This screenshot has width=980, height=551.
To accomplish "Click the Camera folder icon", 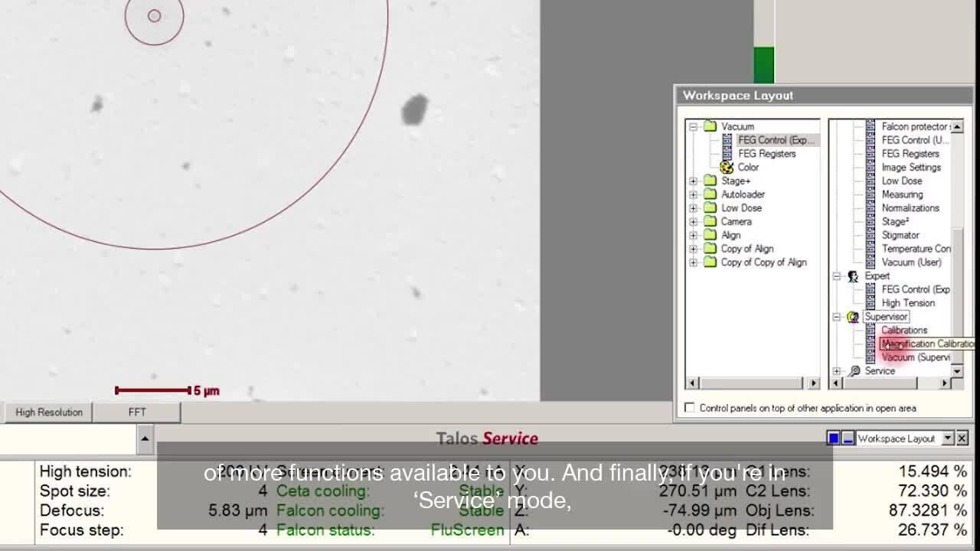I will 710,221.
